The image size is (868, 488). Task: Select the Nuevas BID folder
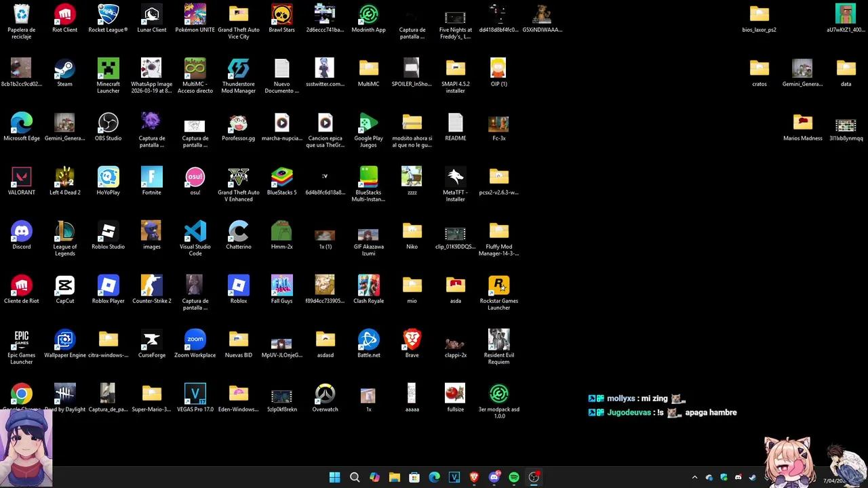coord(238,344)
